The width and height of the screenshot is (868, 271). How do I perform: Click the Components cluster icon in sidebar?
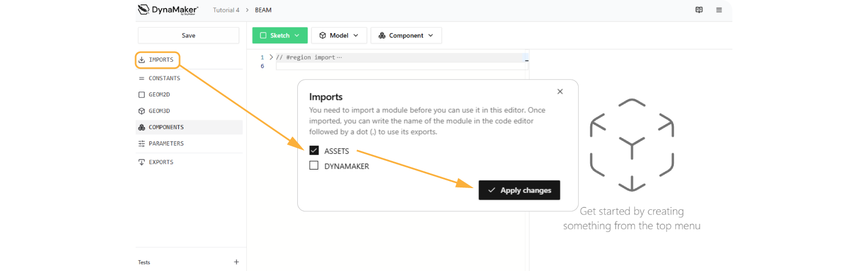coord(142,127)
